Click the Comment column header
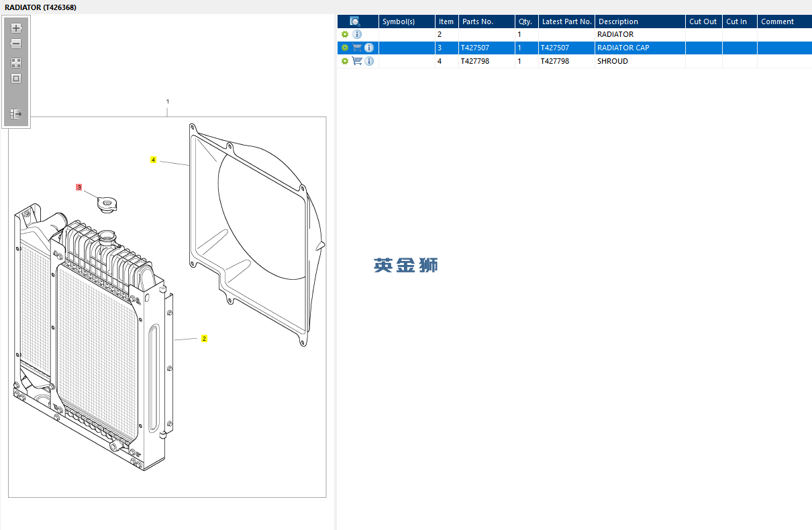Viewport: 812px width, 530px height. (x=784, y=21)
